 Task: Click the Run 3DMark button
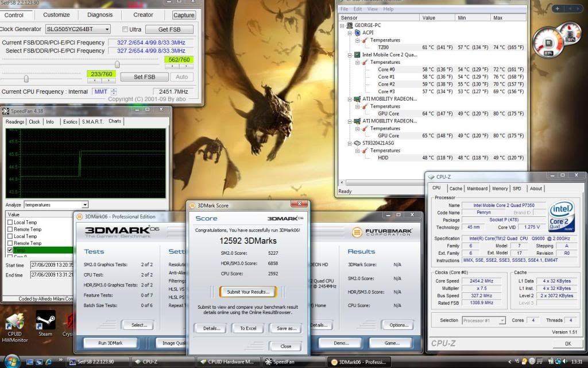coord(110,343)
